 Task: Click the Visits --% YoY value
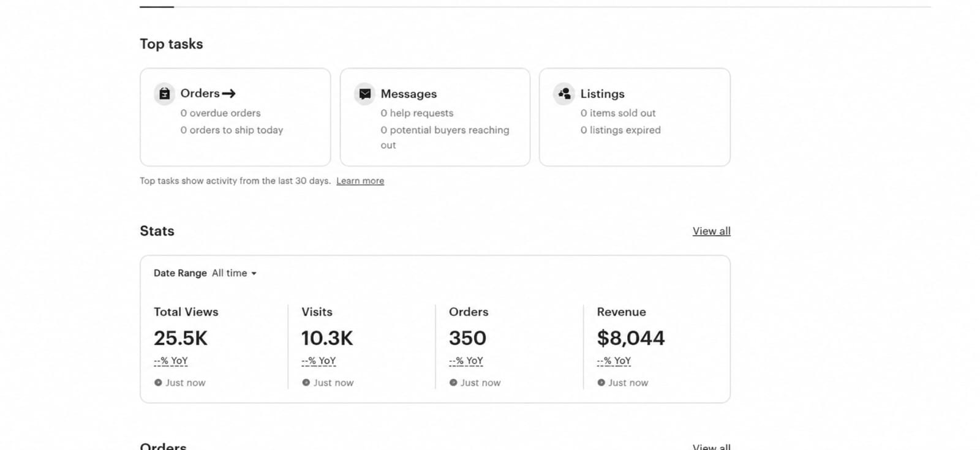(318, 361)
